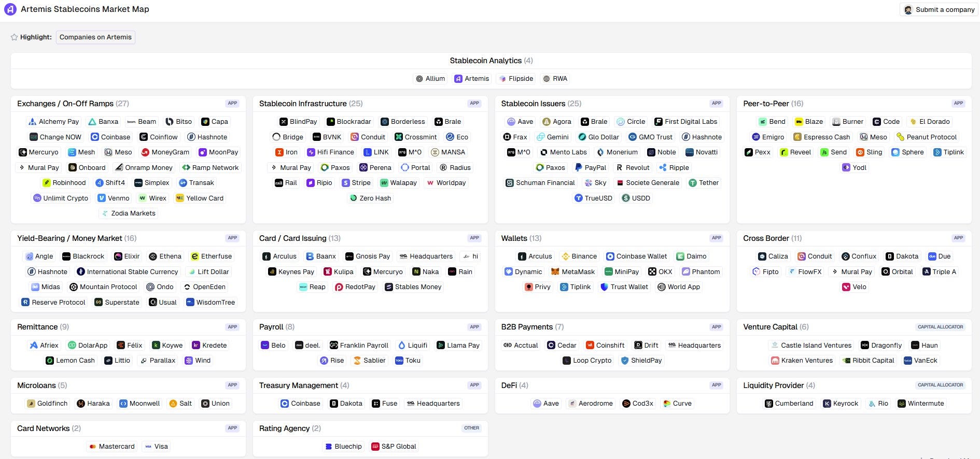This screenshot has width=980, height=459.
Task: Click the Submit a company button
Action: click(x=939, y=10)
